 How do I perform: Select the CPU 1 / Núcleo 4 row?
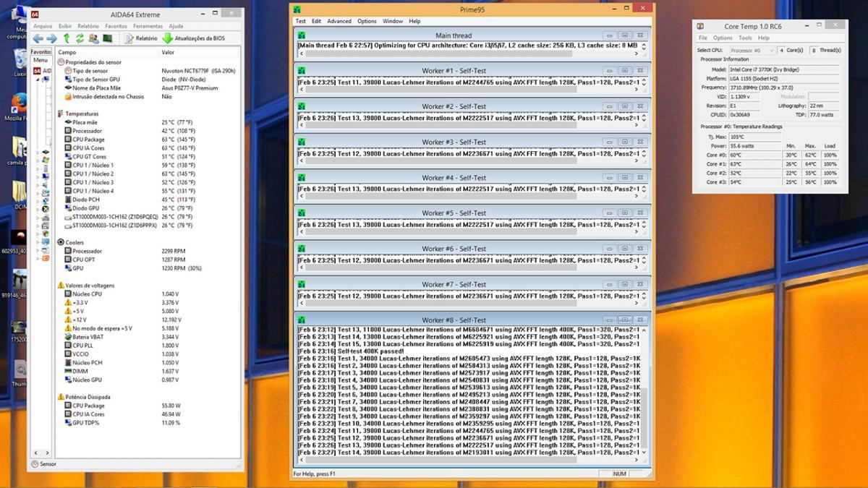[x=148, y=191]
